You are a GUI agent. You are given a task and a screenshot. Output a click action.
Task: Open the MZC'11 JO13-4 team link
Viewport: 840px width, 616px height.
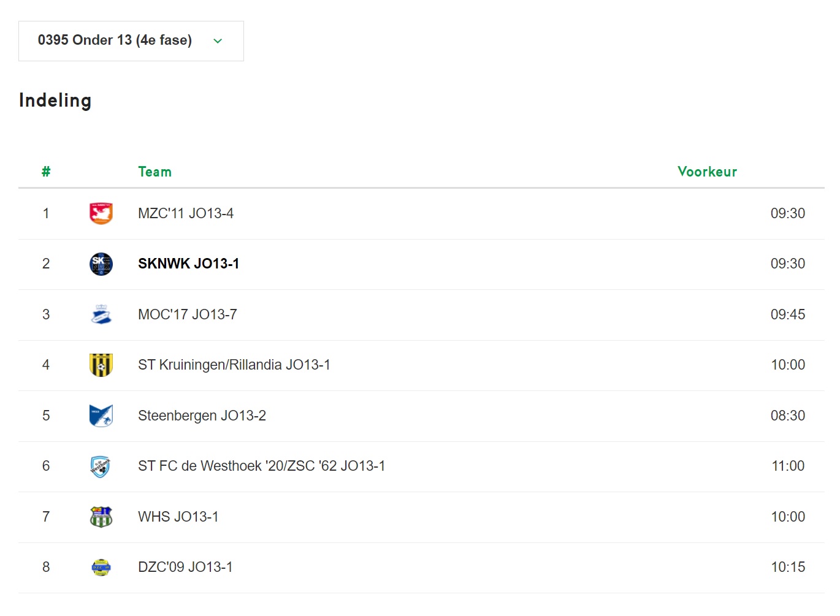point(186,213)
